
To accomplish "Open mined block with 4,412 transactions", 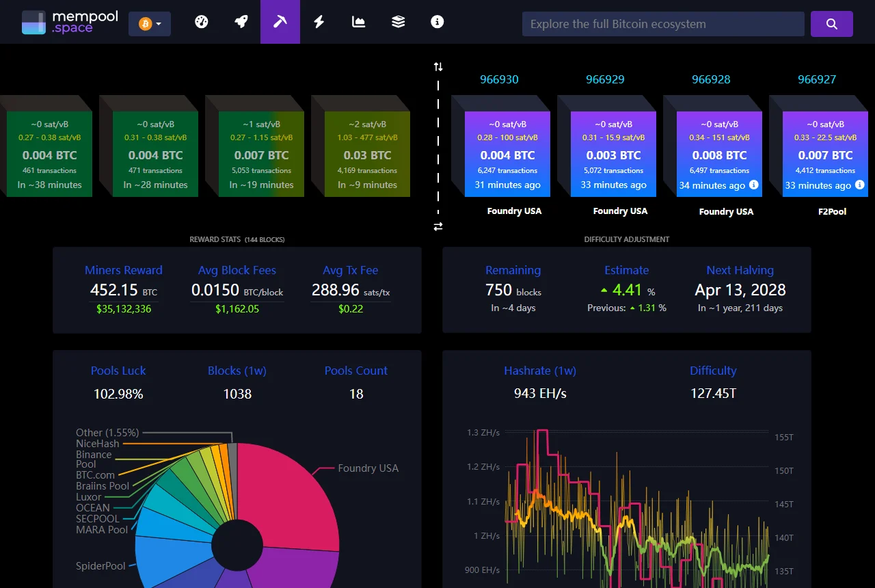I will coord(825,155).
